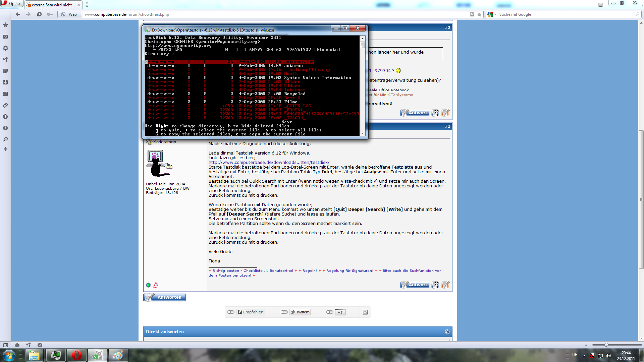
Task: Click the Reload page icon
Action: pos(39,14)
